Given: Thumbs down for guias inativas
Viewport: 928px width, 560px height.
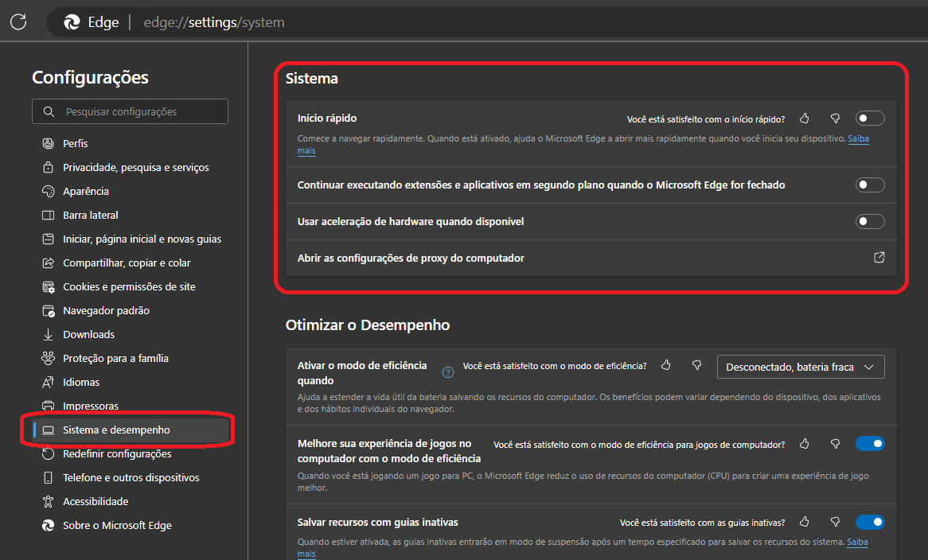Looking at the screenshot, I should pos(835,522).
